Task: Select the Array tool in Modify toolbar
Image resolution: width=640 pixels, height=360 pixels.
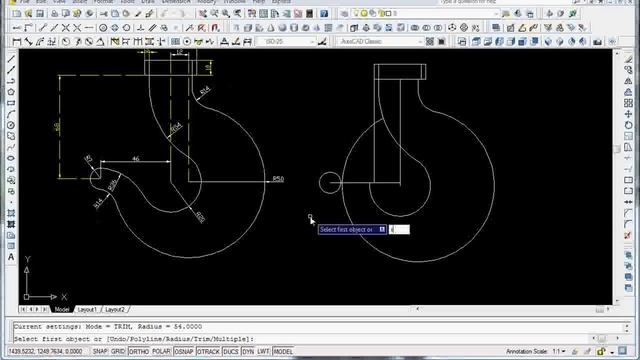Action: (629, 103)
